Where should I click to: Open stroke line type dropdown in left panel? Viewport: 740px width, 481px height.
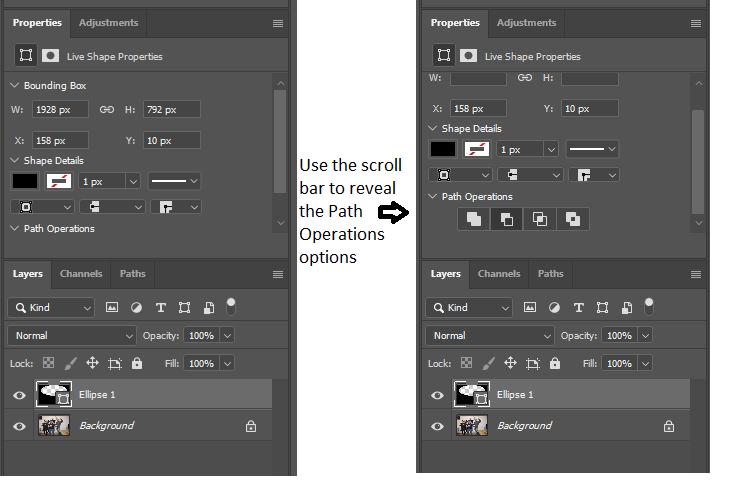tap(174, 181)
